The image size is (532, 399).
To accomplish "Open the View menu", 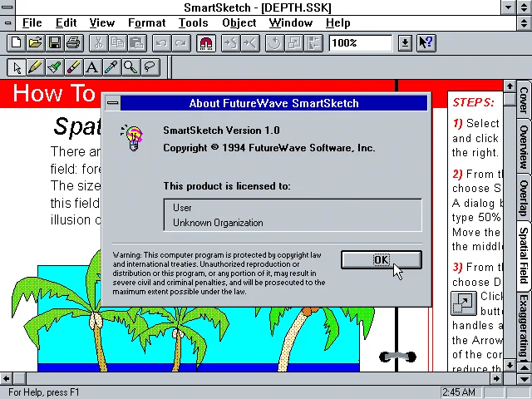I will pos(101,22).
